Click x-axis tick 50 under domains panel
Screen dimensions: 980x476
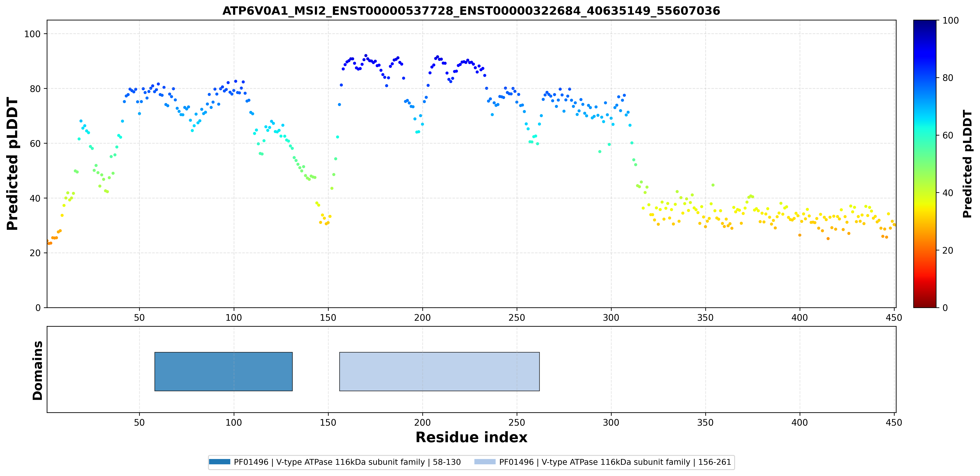coord(139,422)
